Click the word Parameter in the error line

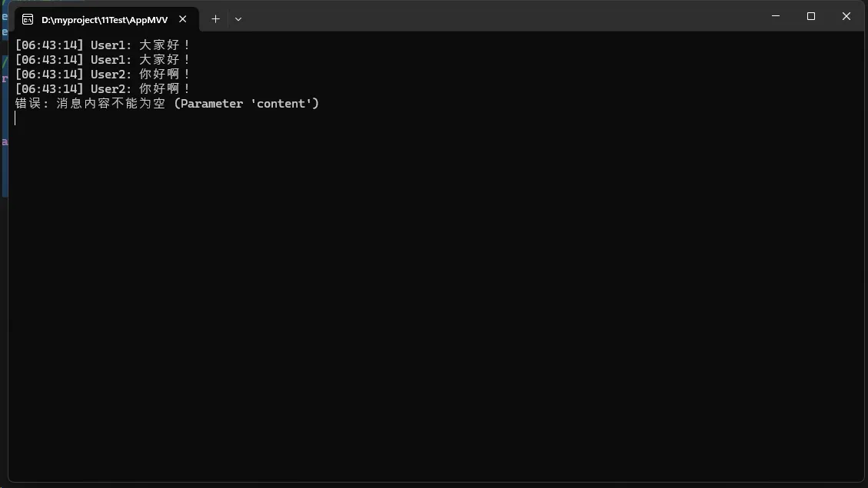[x=211, y=104]
